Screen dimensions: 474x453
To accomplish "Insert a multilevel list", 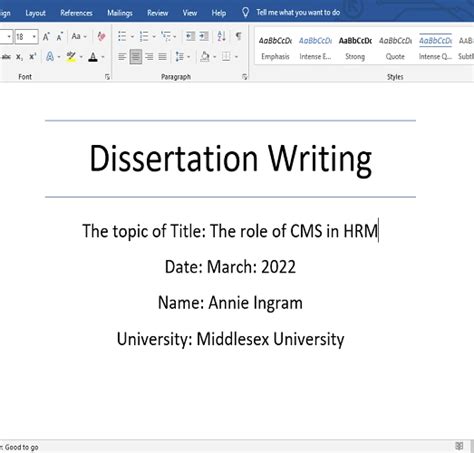I will click(x=165, y=36).
